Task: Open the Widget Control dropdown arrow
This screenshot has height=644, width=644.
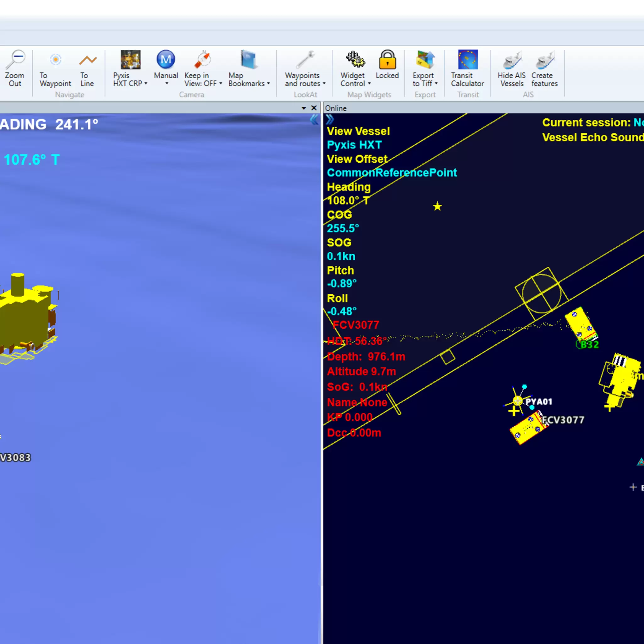Action: click(369, 83)
